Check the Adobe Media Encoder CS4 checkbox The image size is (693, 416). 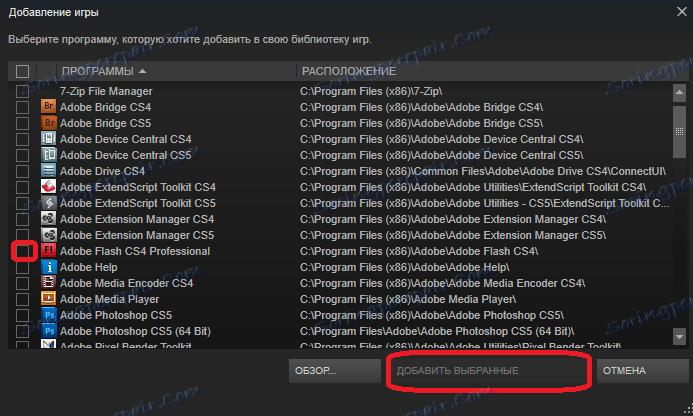coord(23,283)
